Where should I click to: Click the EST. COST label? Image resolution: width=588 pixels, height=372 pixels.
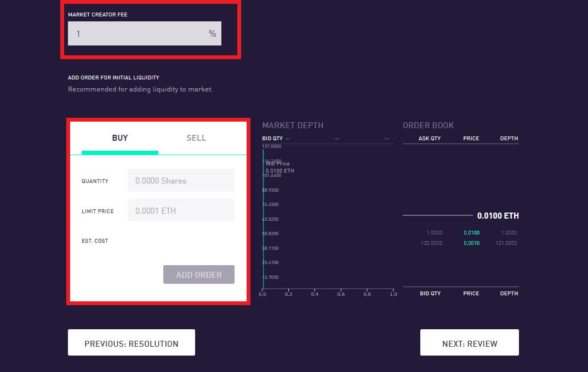coord(95,241)
